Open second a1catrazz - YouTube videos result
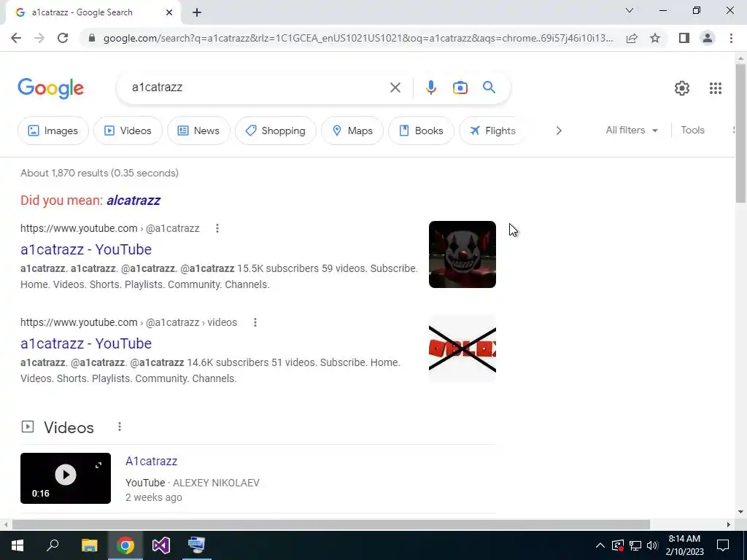747x560 pixels. click(x=86, y=344)
